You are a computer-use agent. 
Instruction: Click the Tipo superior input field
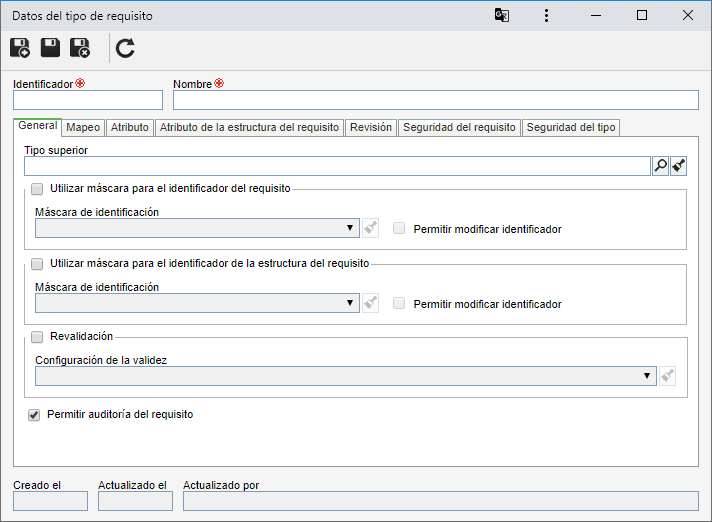(x=337, y=166)
